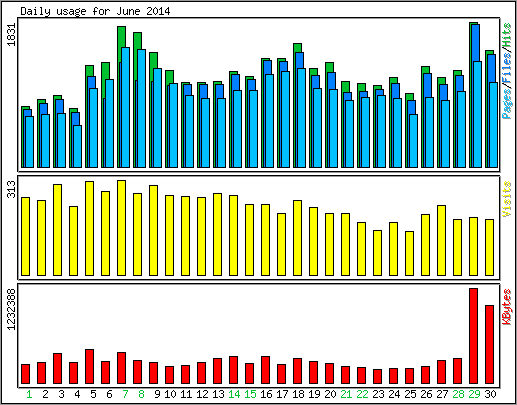Click the day 30 axis label
The width and height of the screenshot is (517, 405).
point(490,395)
